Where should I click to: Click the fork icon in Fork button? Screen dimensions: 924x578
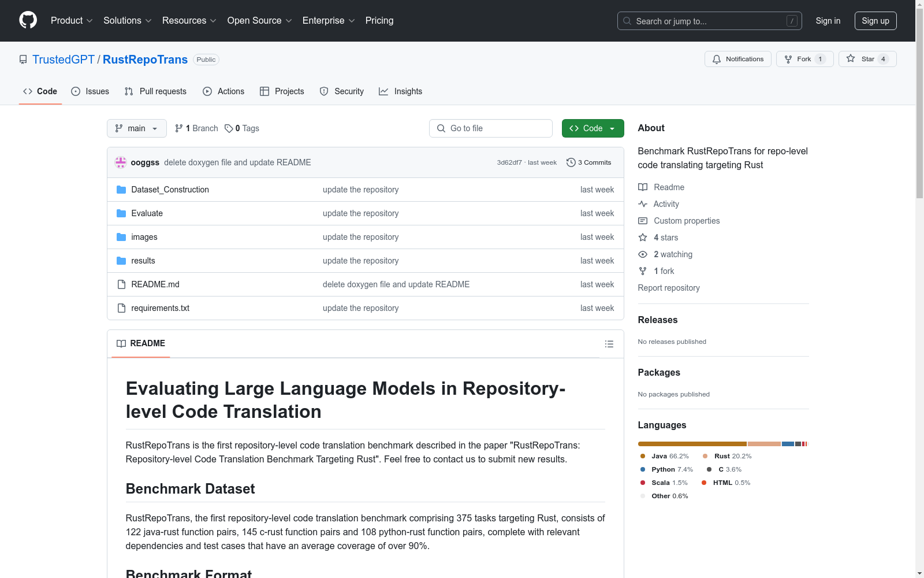point(788,59)
